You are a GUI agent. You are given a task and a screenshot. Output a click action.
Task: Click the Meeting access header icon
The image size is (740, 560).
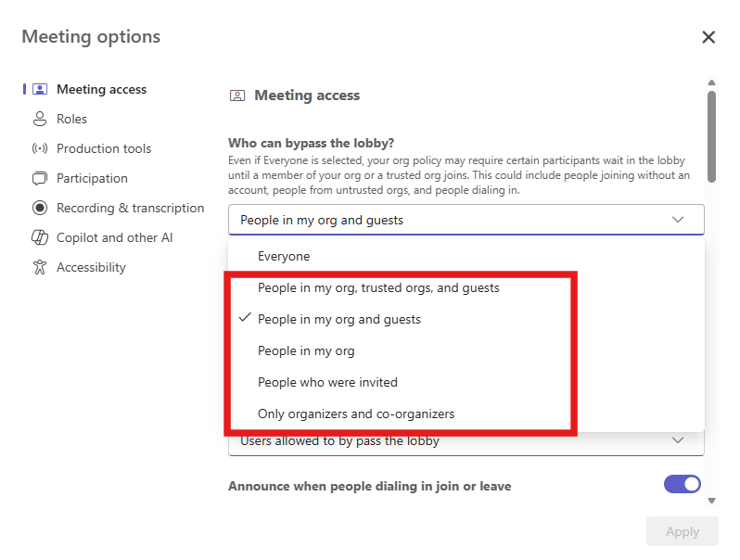coord(236,95)
